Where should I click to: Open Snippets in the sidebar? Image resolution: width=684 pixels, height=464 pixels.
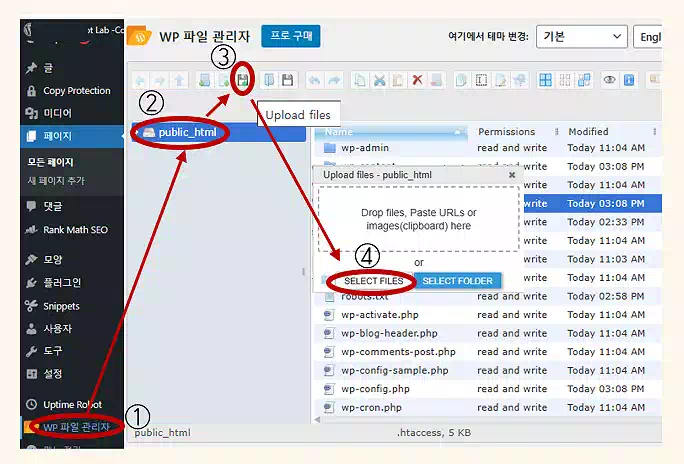click(72, 306)
